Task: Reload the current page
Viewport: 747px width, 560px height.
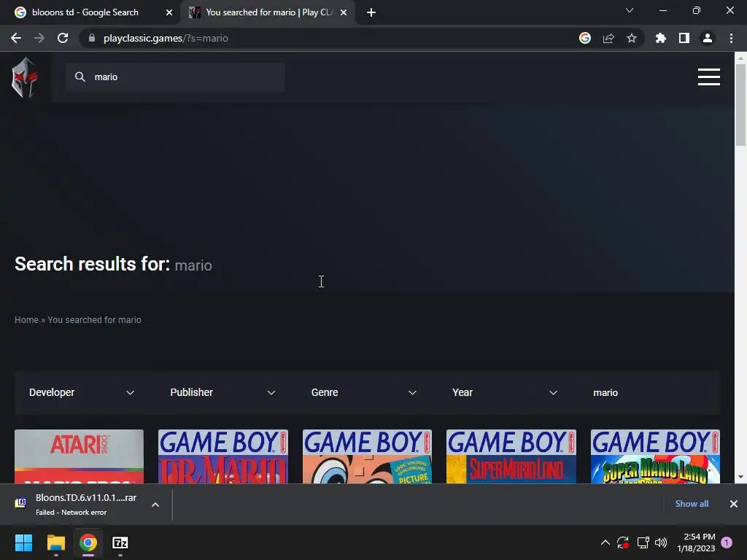Action: [63, 38]
